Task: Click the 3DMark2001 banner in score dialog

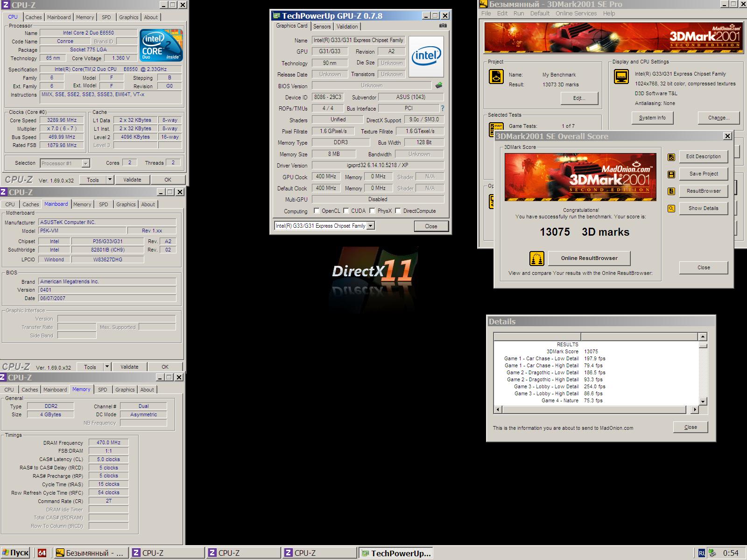Action: point(580,177)
